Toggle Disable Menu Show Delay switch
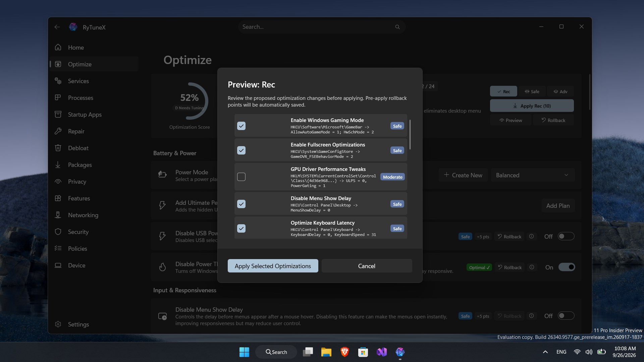 (x=566, y=316)
